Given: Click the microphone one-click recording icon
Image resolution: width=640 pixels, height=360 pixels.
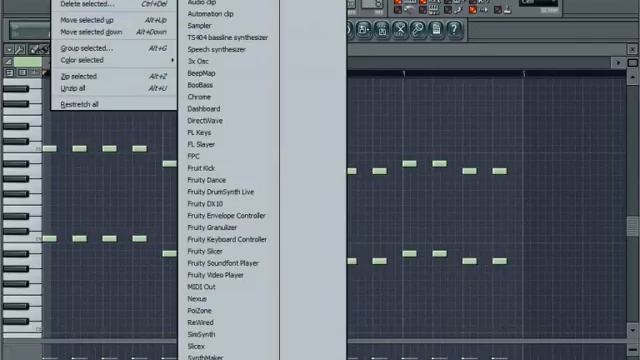Looking at the screenshot, I should pyautogui.click(x=418, y=29).
